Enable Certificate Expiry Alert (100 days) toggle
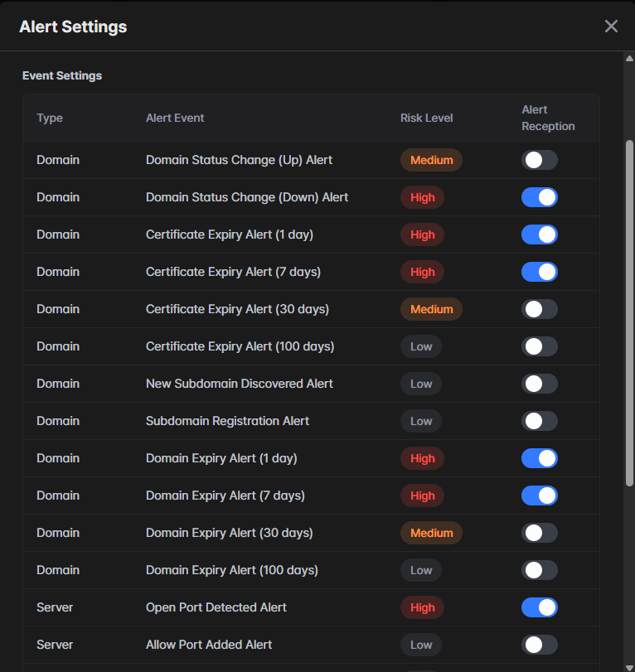 539,346
